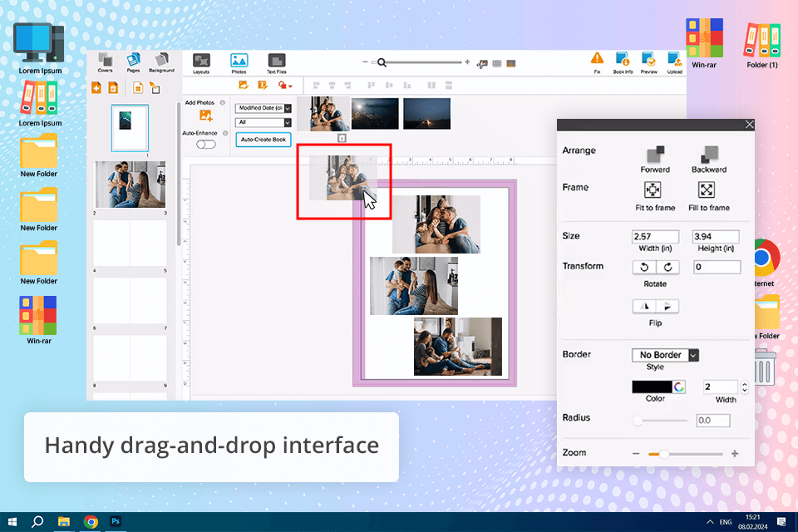The height and width of the screenshot is (532, 798).
Task: Open File Explorer from the taskbar
Action: pyautogui.click(x=64, y=522)
